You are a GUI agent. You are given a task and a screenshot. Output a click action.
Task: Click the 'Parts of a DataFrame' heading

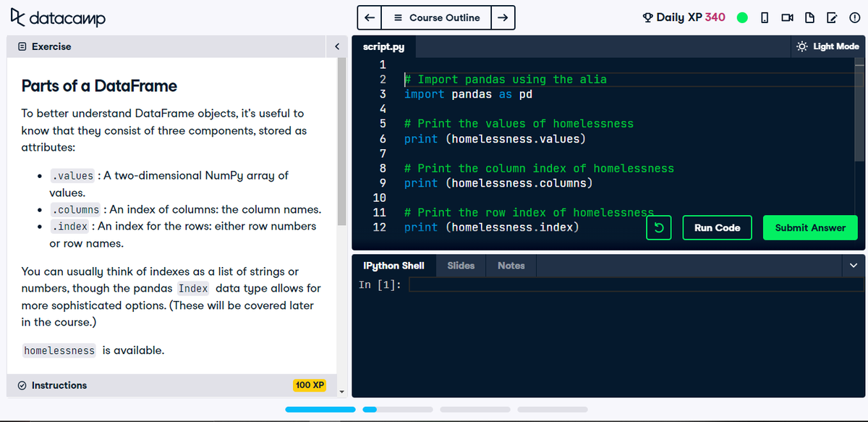(x=99, y=86)
